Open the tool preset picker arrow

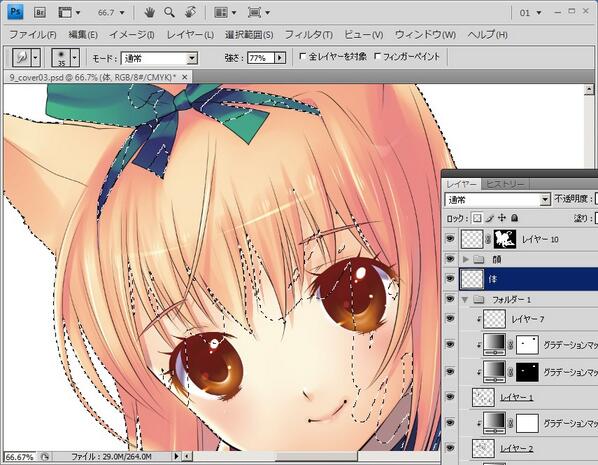click(x=36, y=58)
